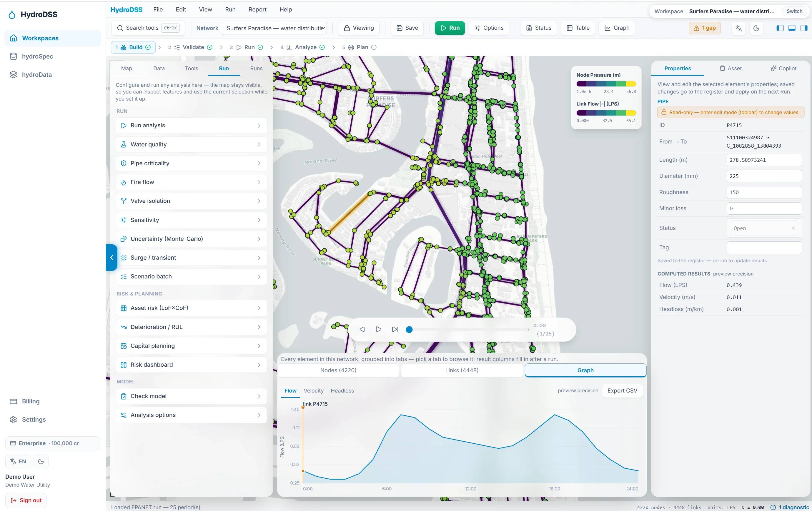This screenshot has height=511, width=812.
Task: Expand Run analysis row
Action: [191, 125]
